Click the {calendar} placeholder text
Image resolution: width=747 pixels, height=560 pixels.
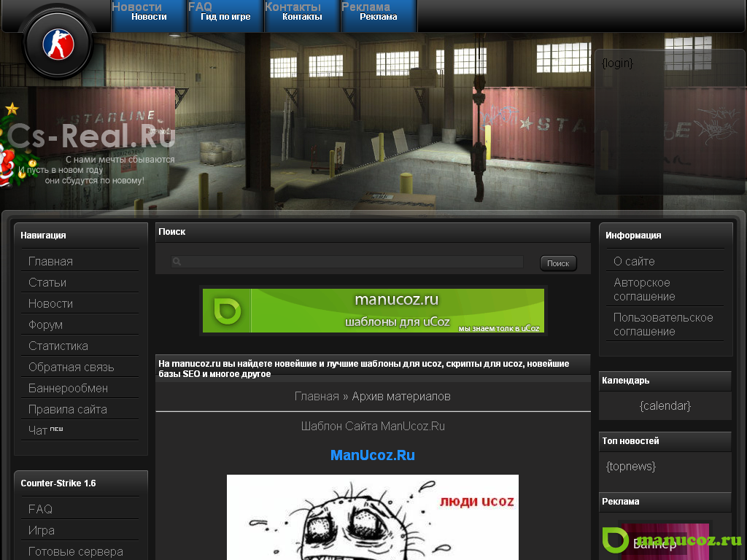pos(665,405)
